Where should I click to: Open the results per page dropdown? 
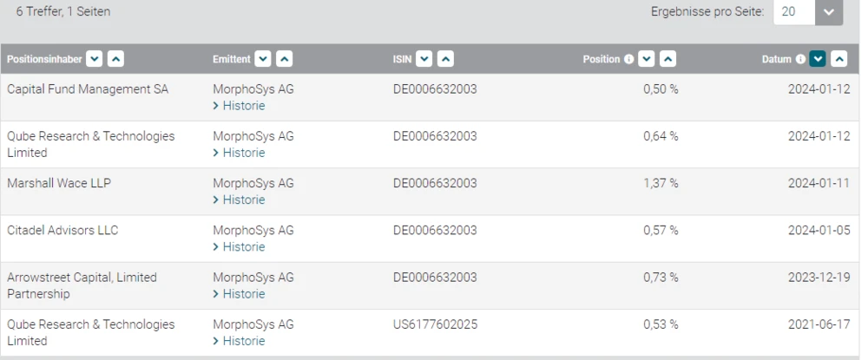(x=829, y=12)
